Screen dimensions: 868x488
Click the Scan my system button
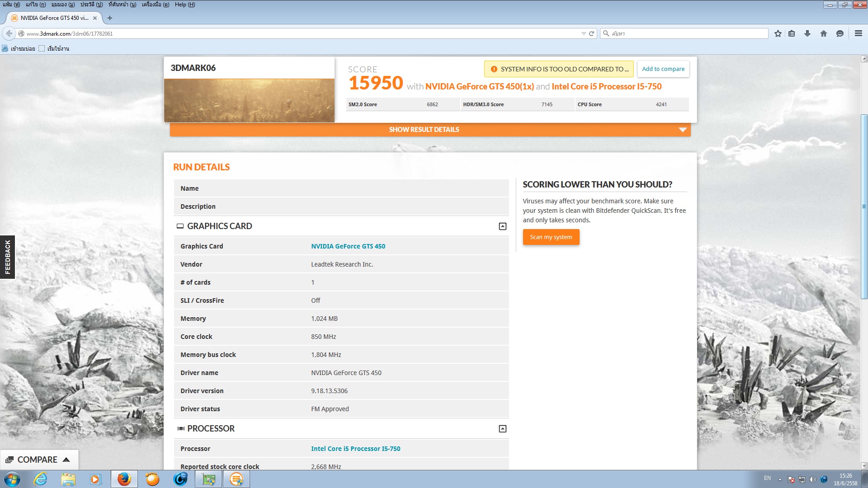(x=551, y=237)
